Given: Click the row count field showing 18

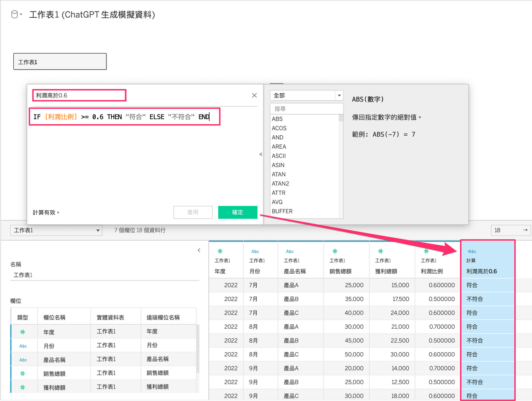Looking at the screenshot, I should click(x=510, y=230).
